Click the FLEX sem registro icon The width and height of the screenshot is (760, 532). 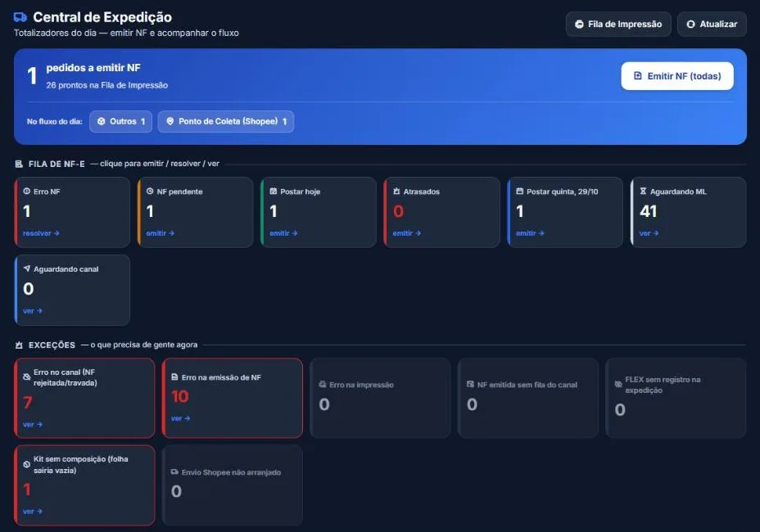click(x=618, y=384)
